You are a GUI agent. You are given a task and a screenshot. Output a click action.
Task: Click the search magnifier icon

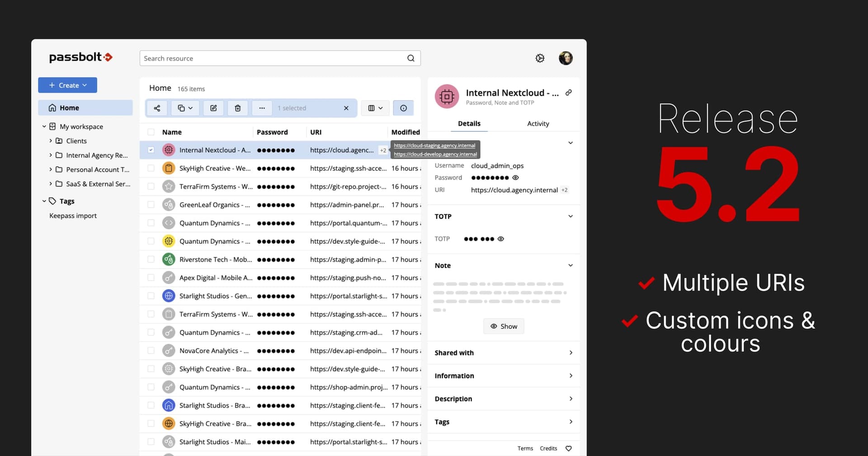pyautogui.click(x=410, y=58)
